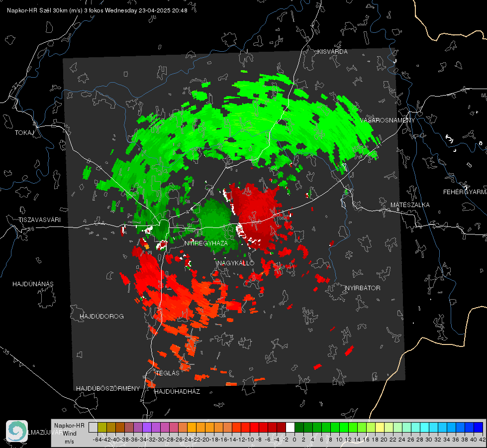Select the HAJDÚBÖSZÖRMÉNY city label
The image size is (487, 448).
tap(108, 388)
